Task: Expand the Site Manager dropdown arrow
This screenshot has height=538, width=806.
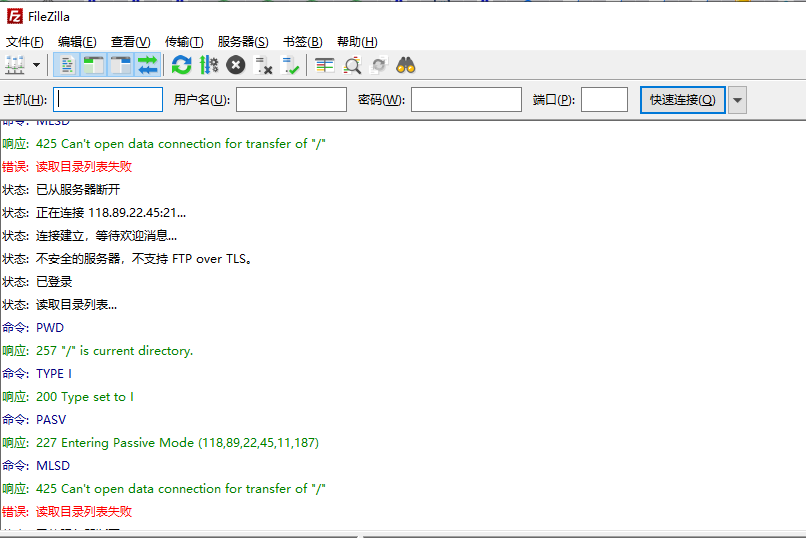Action: [x=36, y=65]
